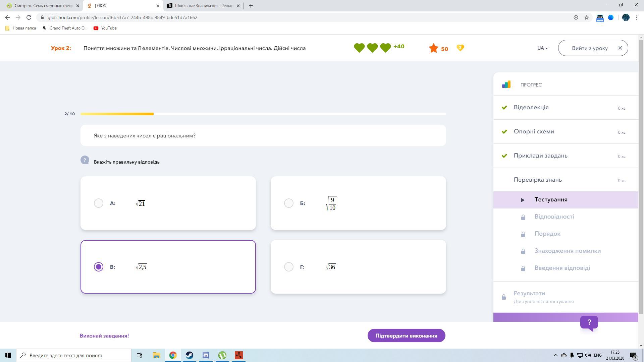Screen dimensions: 644x362
Task: Select answer A radio button √21
Action: [99, 203]
